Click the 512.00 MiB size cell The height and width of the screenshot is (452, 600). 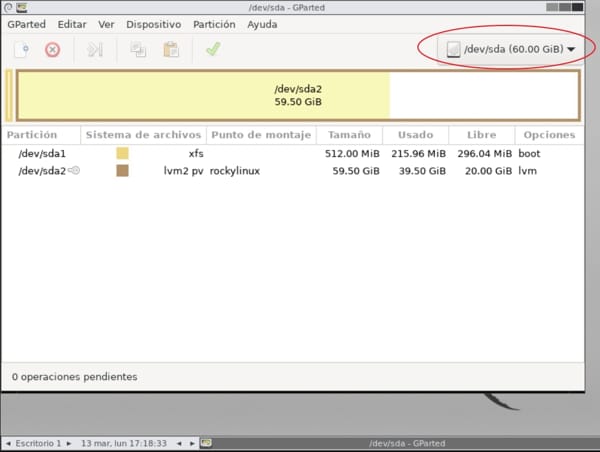(x=352, y=153)
